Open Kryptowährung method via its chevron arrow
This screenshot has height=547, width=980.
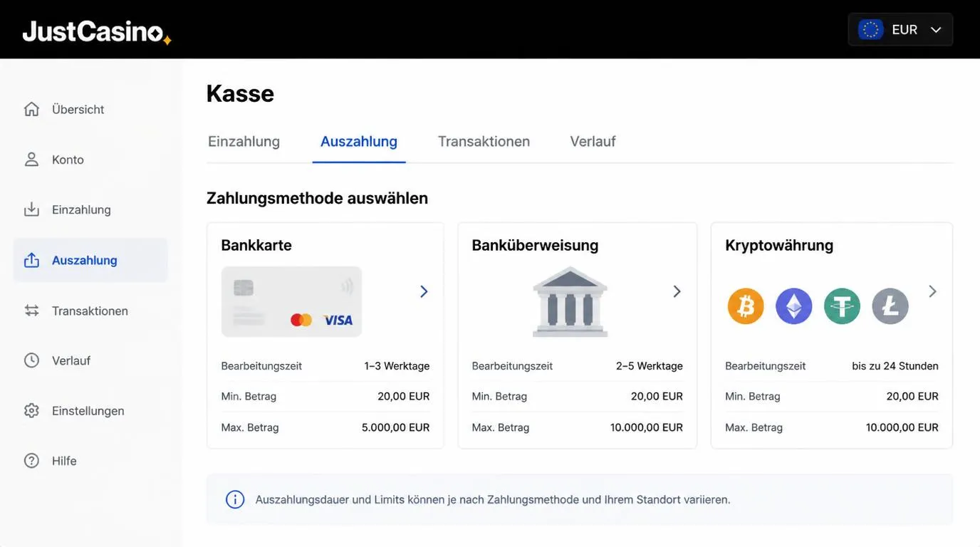click(x=932, y=291)
